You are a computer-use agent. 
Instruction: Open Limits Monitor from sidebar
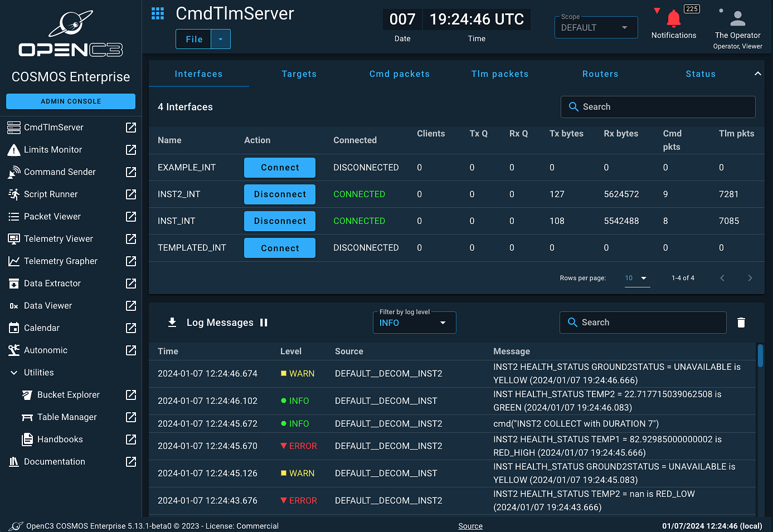click(x=53, y=150)
